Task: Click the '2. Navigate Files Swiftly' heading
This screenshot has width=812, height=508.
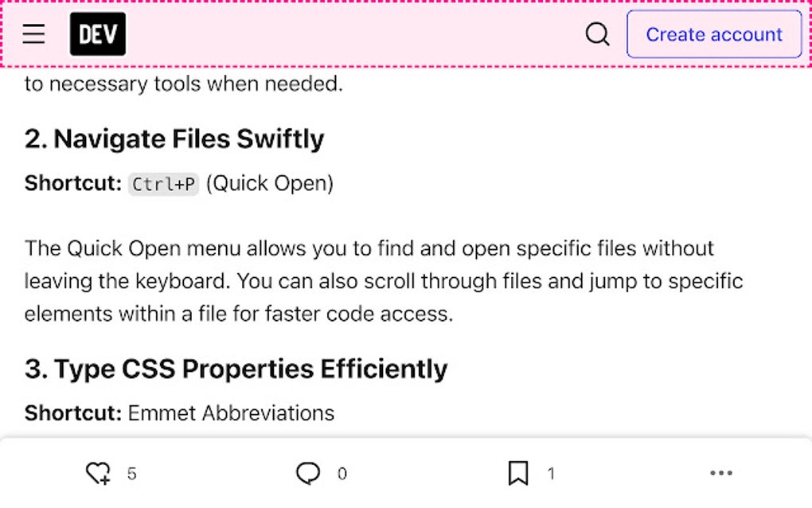Action: (x=174, y=139)
